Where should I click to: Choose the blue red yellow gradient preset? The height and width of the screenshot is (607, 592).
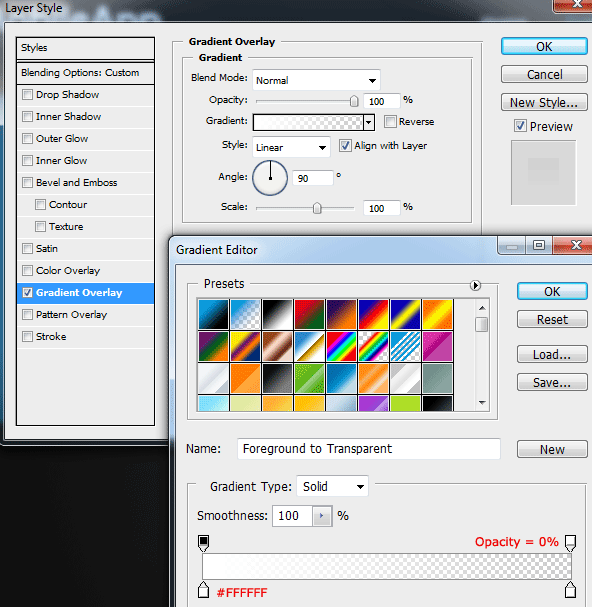[373, 314]
